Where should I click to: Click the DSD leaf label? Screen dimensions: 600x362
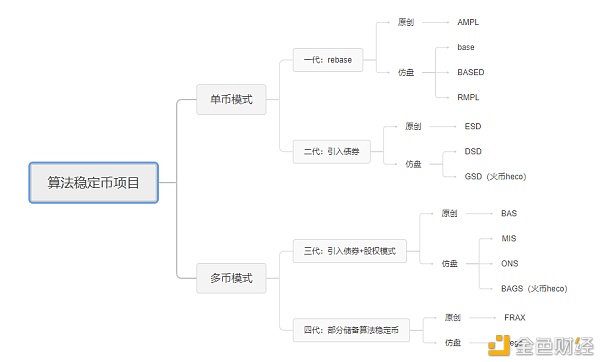(x=473, y=152)
